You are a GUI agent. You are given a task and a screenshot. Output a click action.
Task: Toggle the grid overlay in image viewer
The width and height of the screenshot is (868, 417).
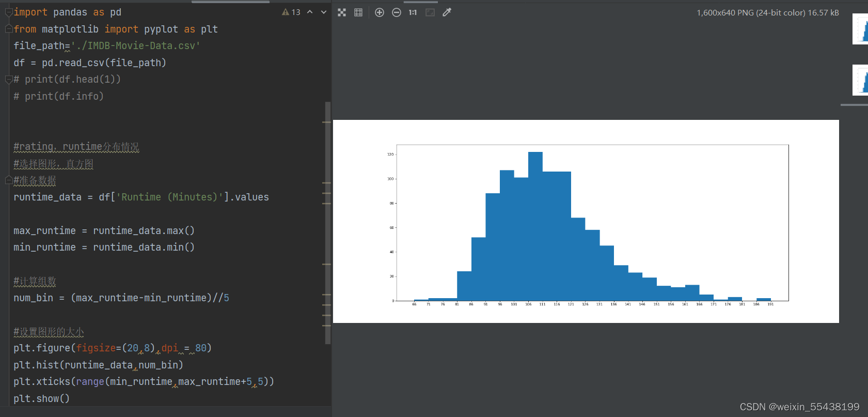[x=358, y=12]
